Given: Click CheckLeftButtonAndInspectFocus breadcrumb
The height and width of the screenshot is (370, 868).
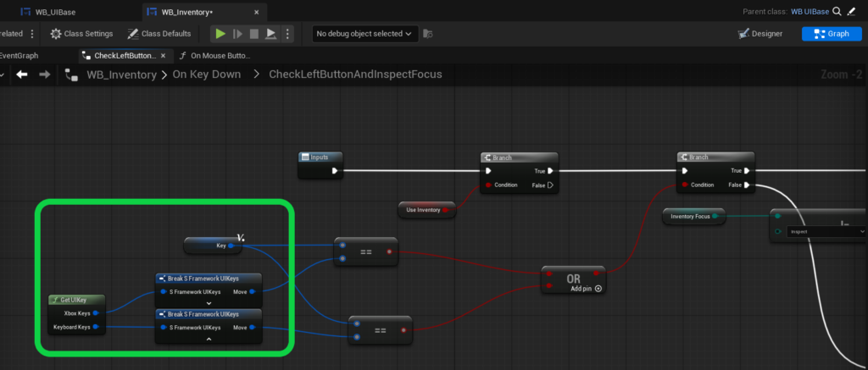Looking at the screenshot, I should point(355,75).
